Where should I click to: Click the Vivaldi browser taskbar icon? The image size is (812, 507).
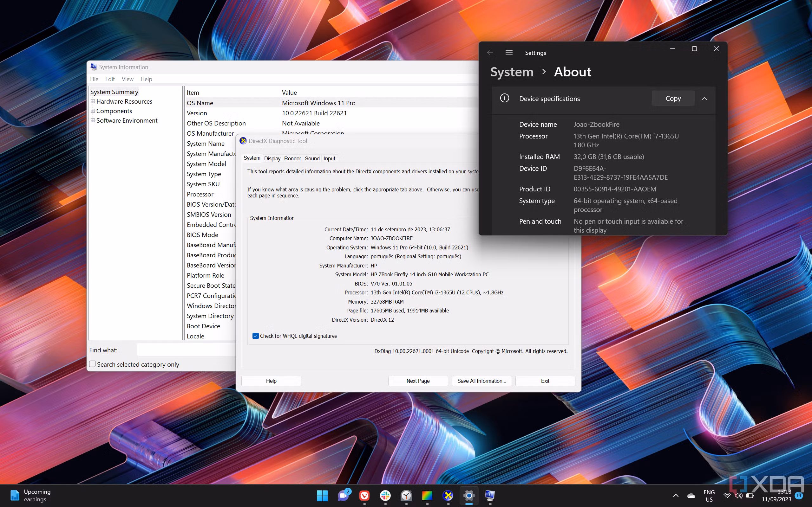point(364,495)
